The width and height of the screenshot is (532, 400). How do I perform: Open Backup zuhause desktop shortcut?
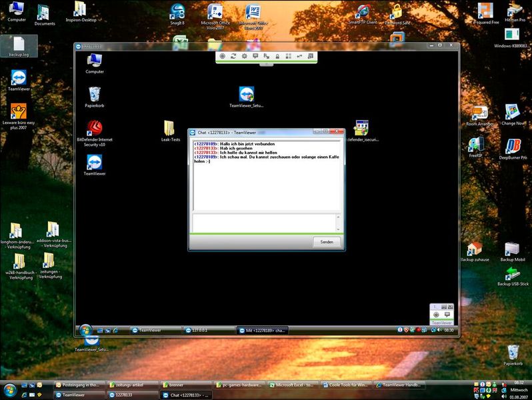[475, 251]
